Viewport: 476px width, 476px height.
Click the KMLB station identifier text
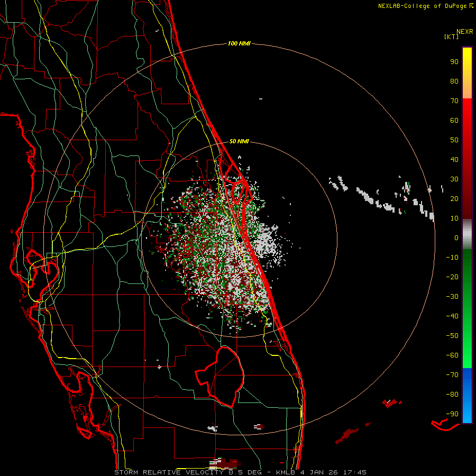click(286, 472)
